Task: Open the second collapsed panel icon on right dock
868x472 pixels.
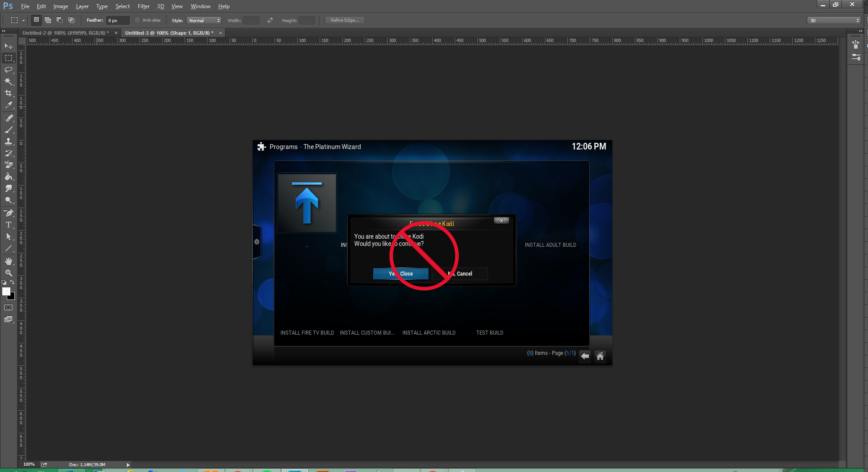Action: 856,57
